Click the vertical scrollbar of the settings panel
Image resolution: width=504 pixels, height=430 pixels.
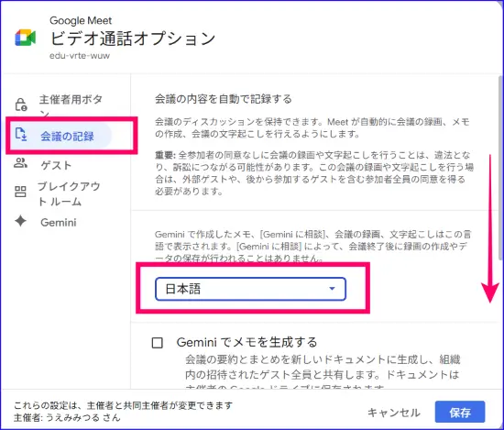500,168
